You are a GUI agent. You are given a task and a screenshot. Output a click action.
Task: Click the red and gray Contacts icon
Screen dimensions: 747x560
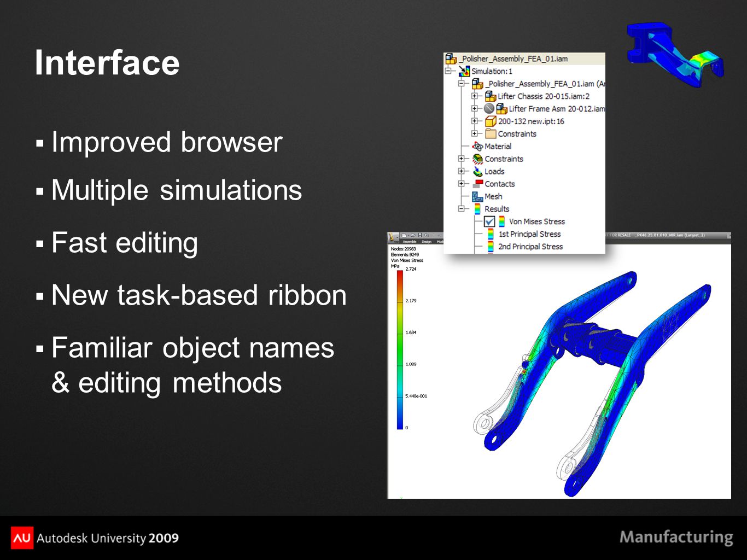[x=477, y=184]
